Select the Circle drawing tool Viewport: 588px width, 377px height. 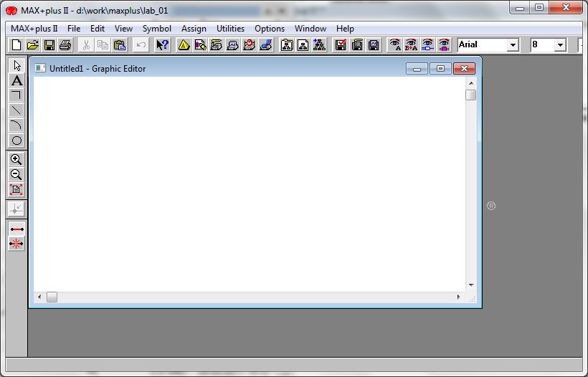[x=16, y=140]
